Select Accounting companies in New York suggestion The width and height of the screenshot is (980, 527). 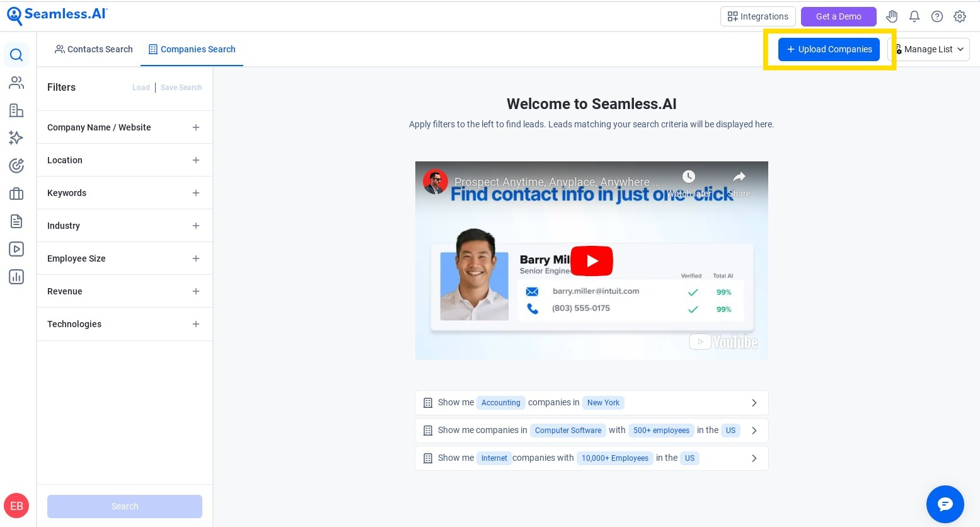click(592, 403)
